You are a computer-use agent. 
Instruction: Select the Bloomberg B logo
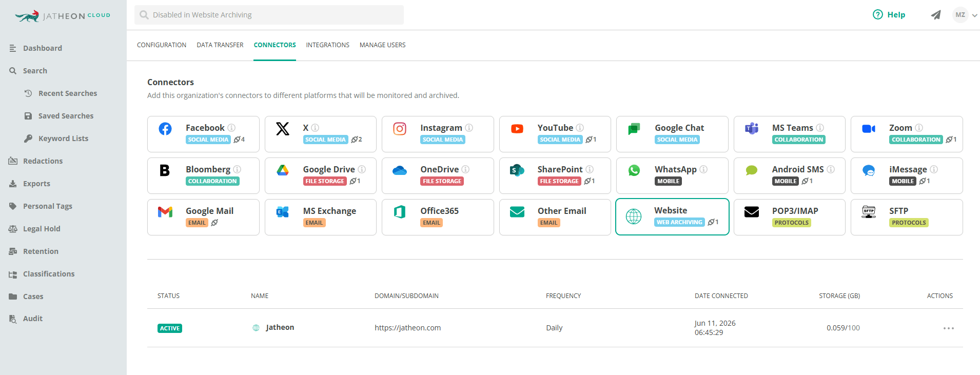(165, 170)
